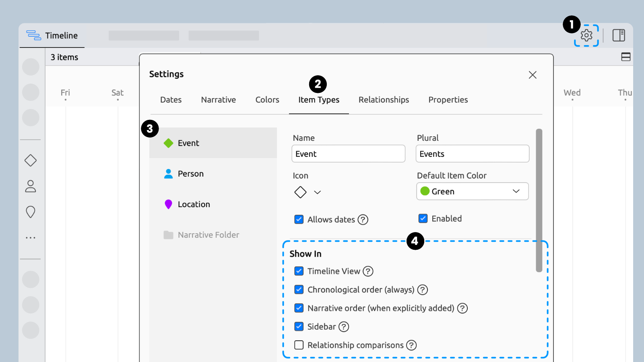Click the Wed day header in timeline
Screen dimensions: 644x362
coord(572,93)
